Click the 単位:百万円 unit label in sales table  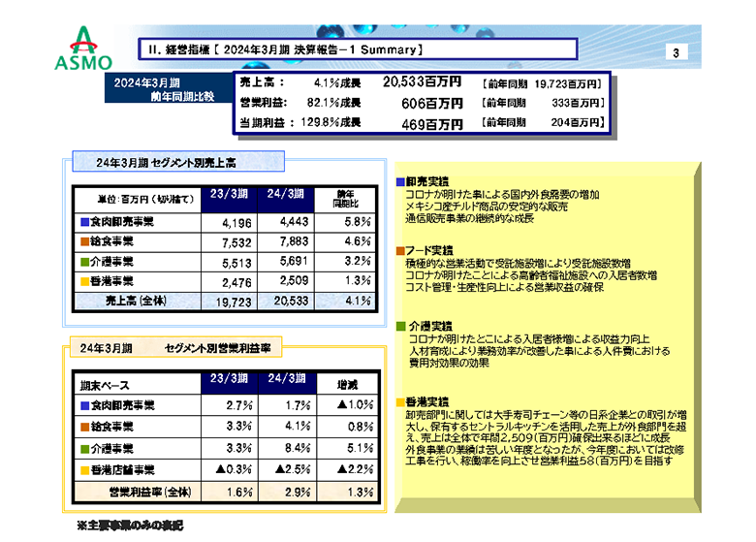pyautogui.click(x=145, y=199)
